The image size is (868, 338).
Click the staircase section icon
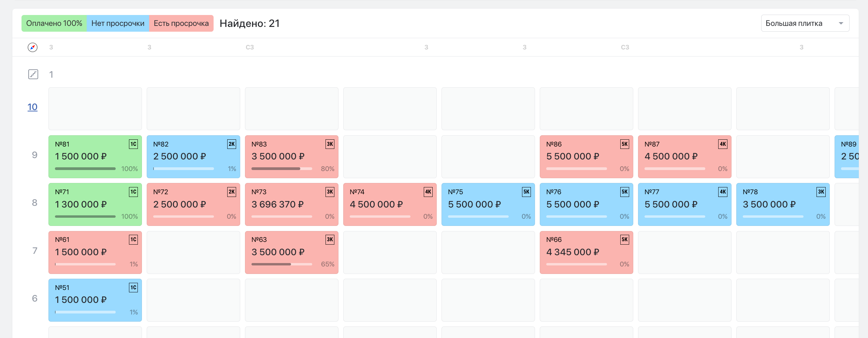[x=33, y=74]
